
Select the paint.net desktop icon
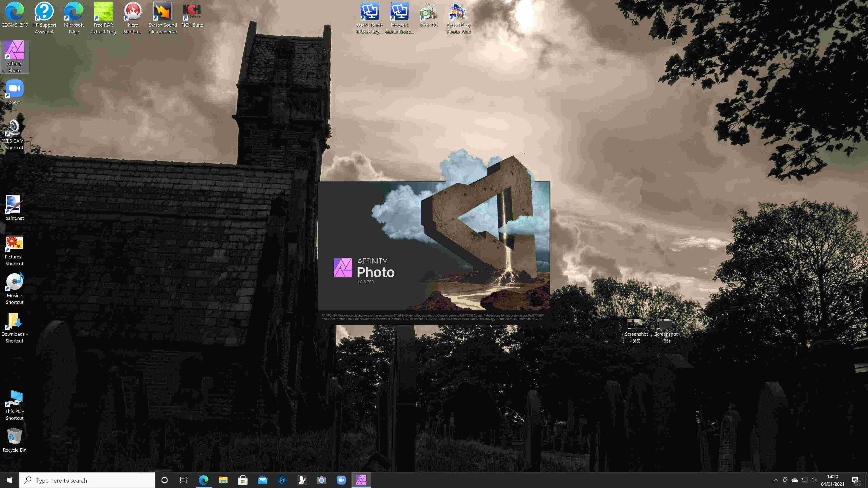click(14, 208)
